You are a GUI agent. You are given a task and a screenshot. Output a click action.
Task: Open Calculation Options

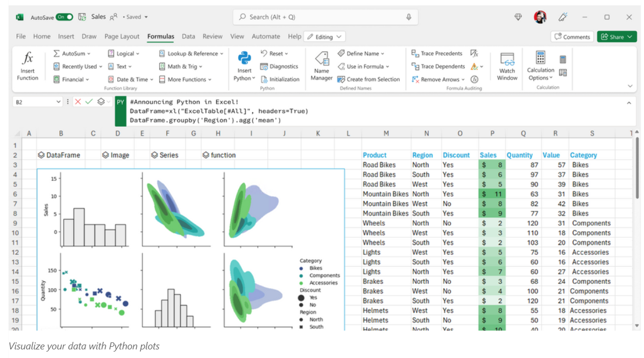541,66
